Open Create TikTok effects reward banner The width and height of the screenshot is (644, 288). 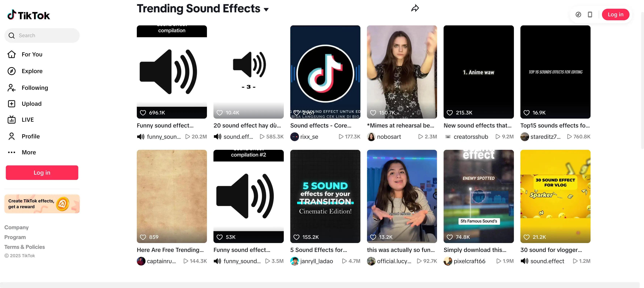(x=42, y=204)
